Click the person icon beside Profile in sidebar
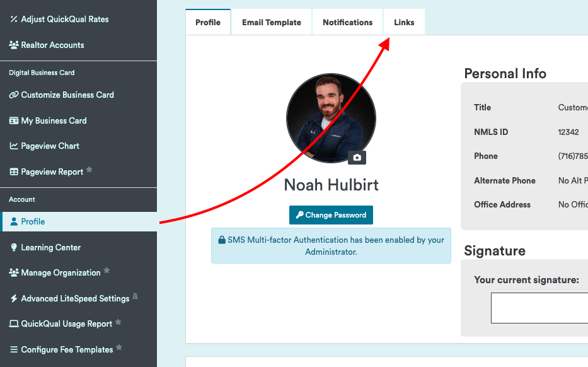 tap(14, 222)
